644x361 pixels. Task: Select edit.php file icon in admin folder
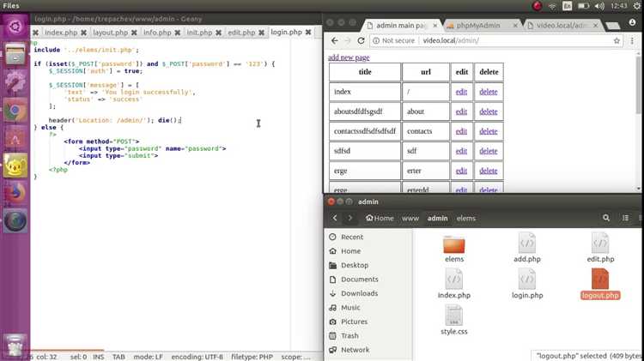[600, 244]
